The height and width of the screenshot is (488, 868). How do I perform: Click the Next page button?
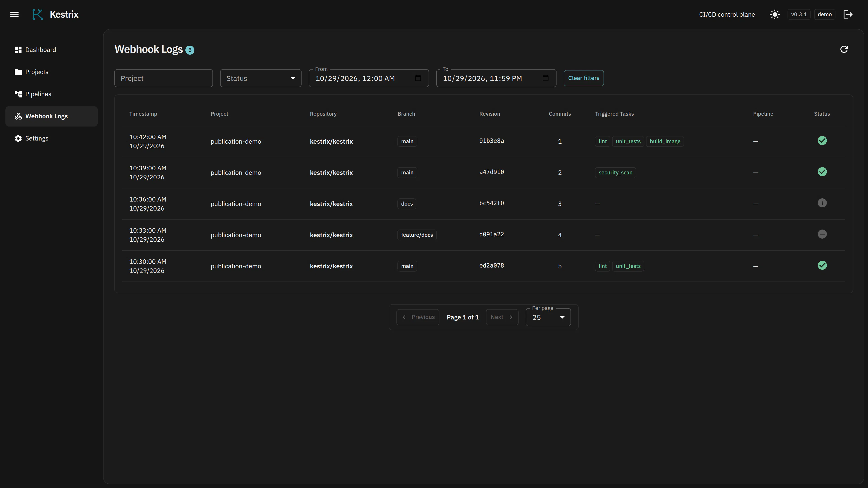502,317
